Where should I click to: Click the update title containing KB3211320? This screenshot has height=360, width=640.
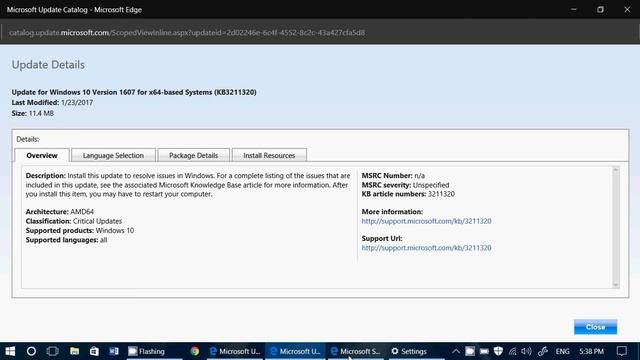pos(134,92)
